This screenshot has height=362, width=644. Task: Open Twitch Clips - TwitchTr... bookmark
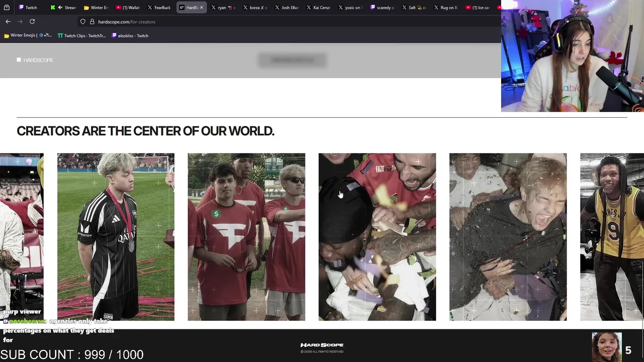click(x=82, y=36)
